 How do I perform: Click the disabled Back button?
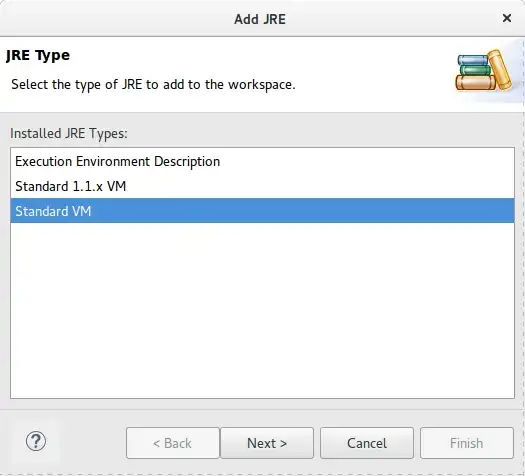172,443
